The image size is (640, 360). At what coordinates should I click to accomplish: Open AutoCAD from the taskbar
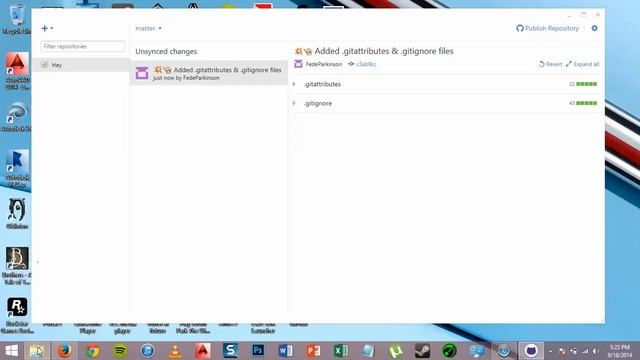pos(203,351)
